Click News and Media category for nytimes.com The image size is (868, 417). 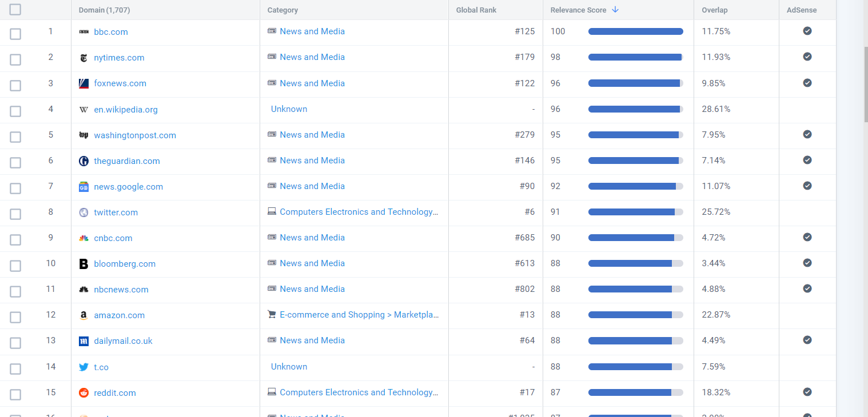pyautogui.click(x=312, y=57)
